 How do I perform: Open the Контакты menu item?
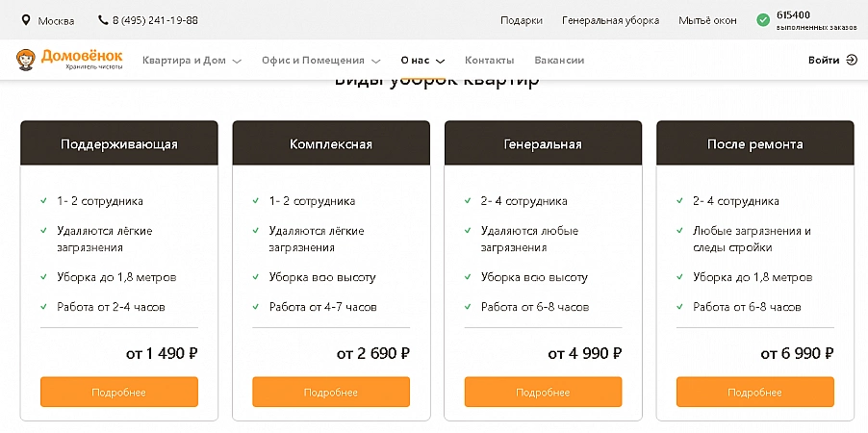[x=489, y=60]
